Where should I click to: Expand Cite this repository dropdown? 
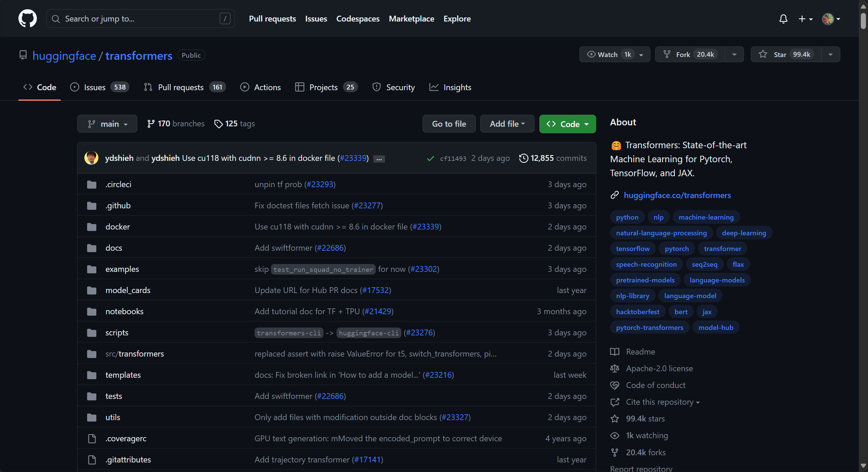coord(655,402)
